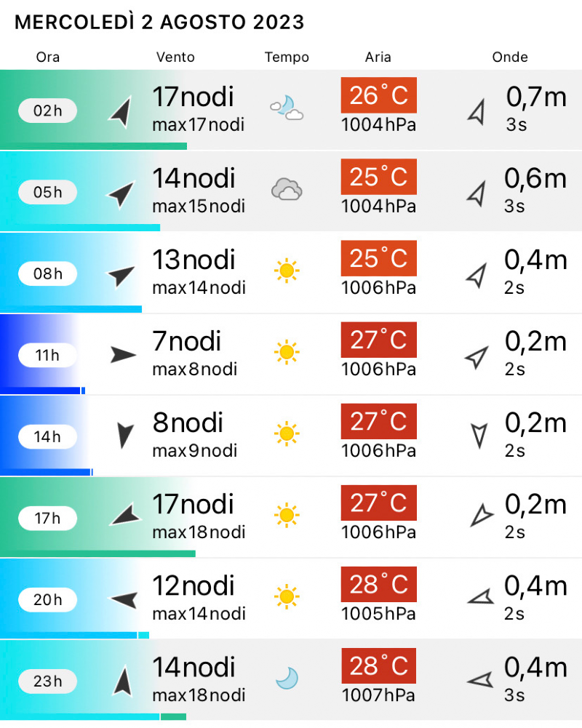Click the sunny icon at 08h

click(x=287, y=271)
